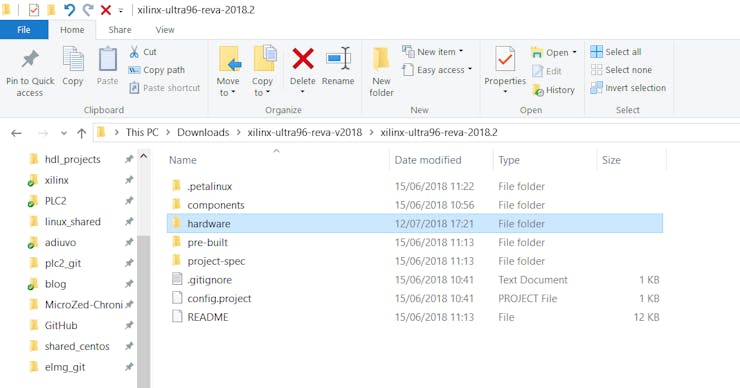
Task: Open linux_shared in quick access pane
Action: 73,222
